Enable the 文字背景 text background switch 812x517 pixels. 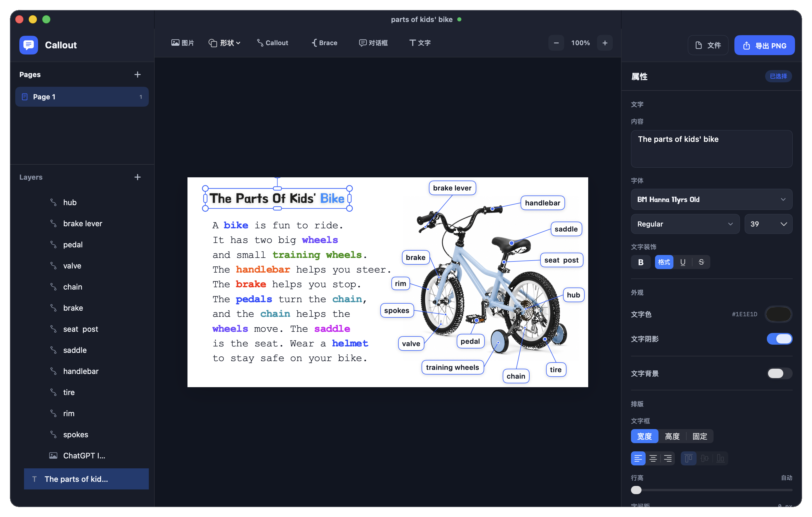779,374
